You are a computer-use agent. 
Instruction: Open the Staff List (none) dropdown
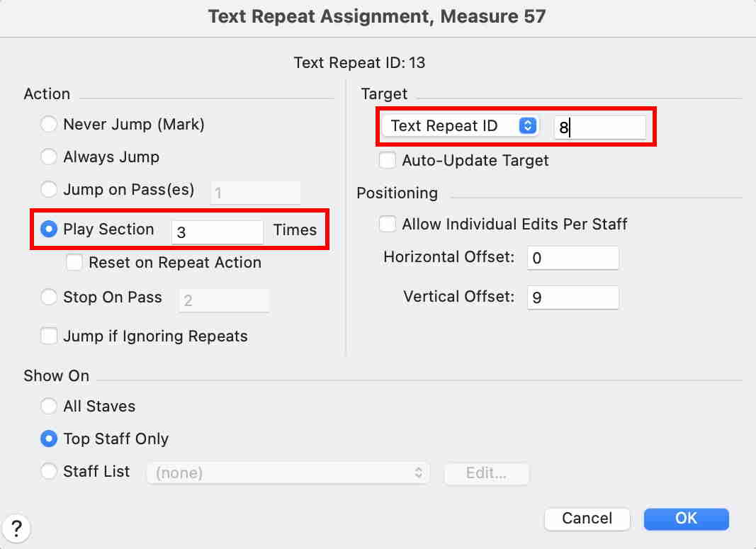point(288,472)
